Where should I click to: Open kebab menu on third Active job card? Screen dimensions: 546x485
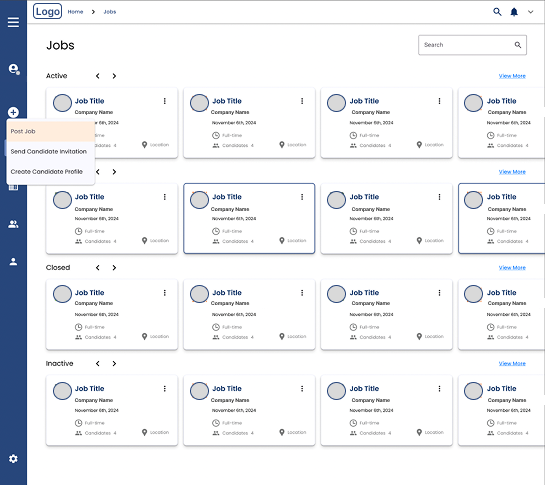coord(439,101)
